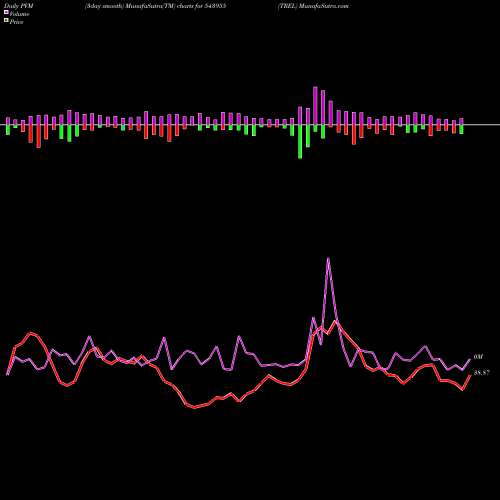Image resolution: width=500 pixels, height=500 pixels.
Task: Click the MunafaSutra.com label at top right
Action: 313,6
